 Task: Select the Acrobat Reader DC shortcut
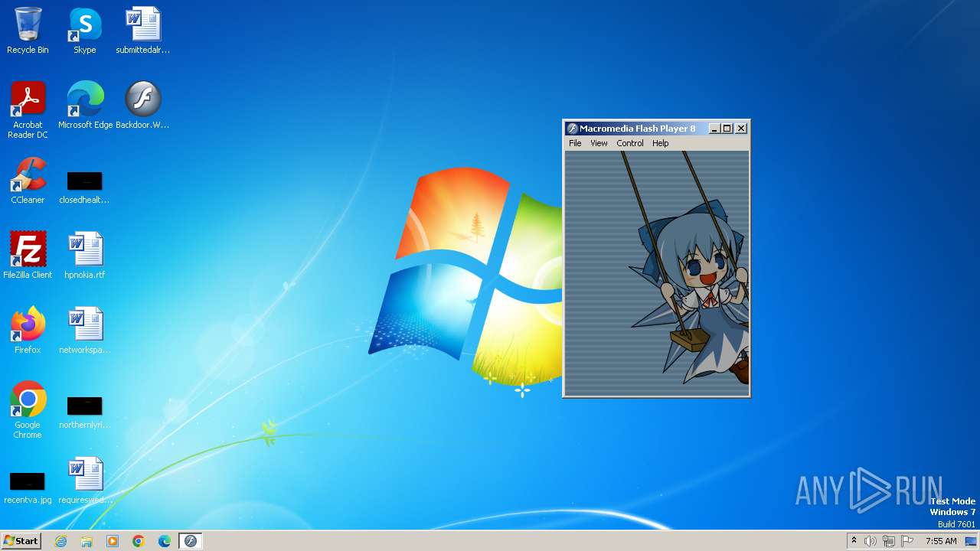(x=28, y=110)
